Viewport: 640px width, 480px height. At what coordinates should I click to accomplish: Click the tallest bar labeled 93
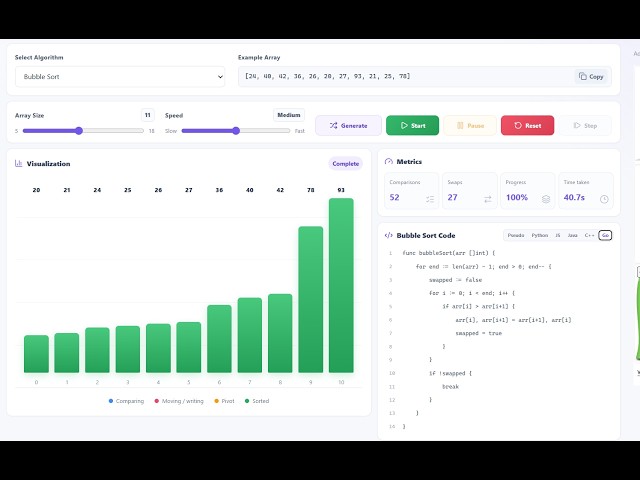(341, 285)
